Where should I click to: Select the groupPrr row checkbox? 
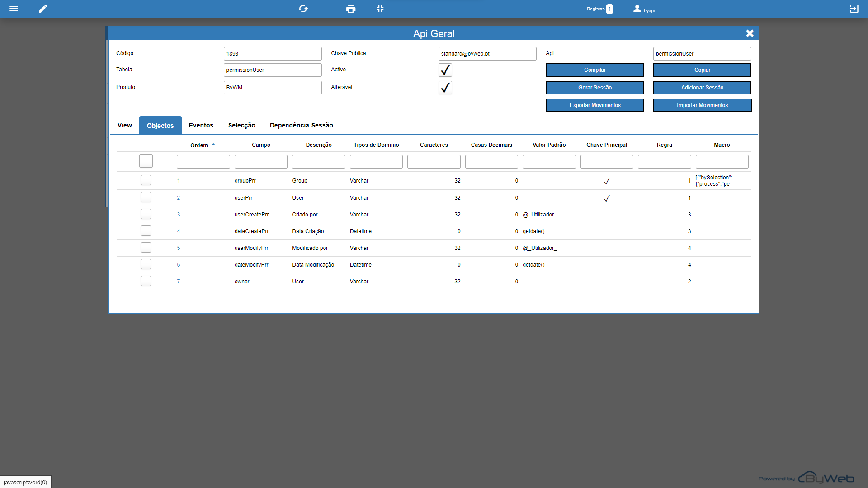coord(146,180)
